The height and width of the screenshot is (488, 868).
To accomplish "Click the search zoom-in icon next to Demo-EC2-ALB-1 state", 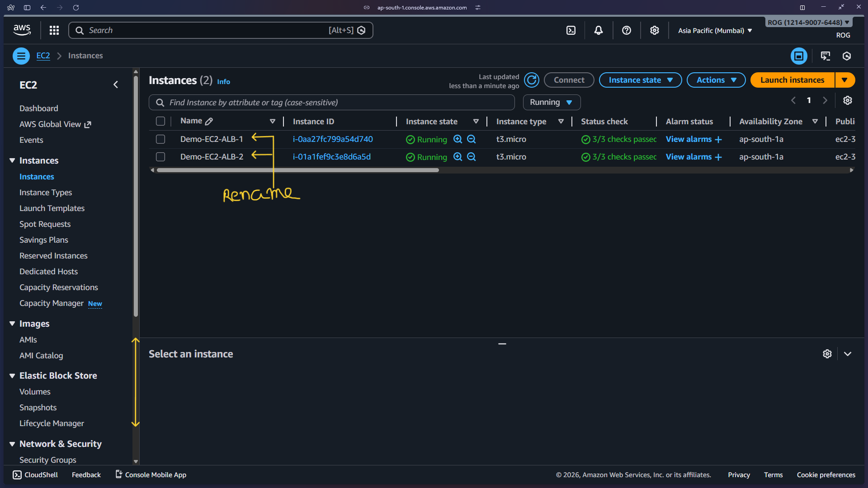I will coord(458,139).
